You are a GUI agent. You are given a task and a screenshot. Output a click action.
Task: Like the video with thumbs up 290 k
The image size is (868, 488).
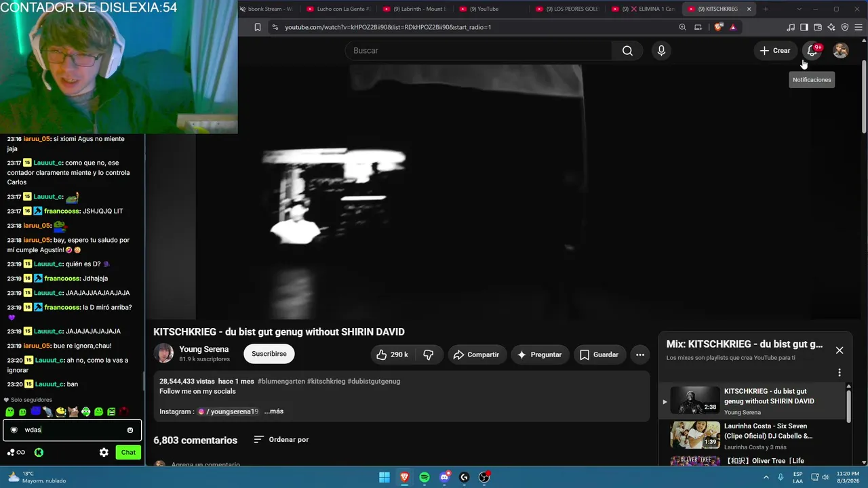coord(392,354)
